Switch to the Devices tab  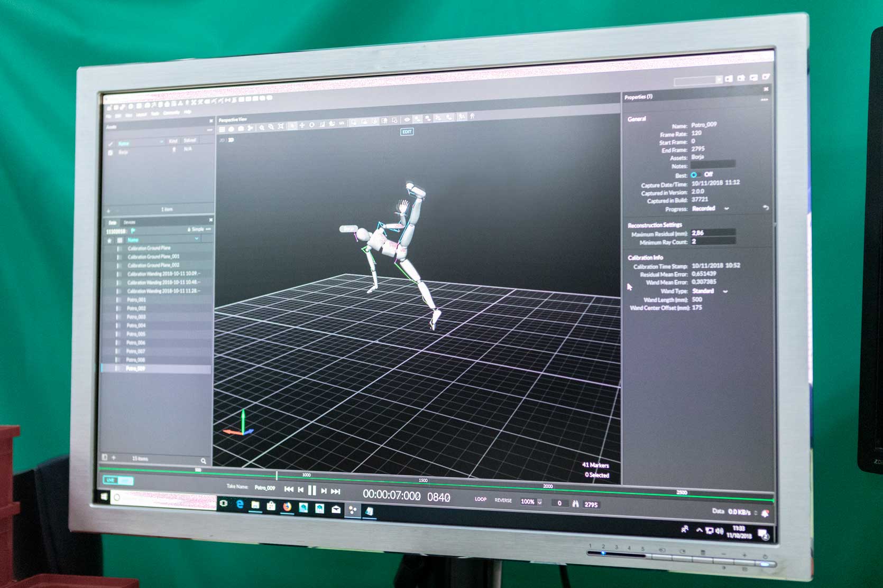(129, 222)
